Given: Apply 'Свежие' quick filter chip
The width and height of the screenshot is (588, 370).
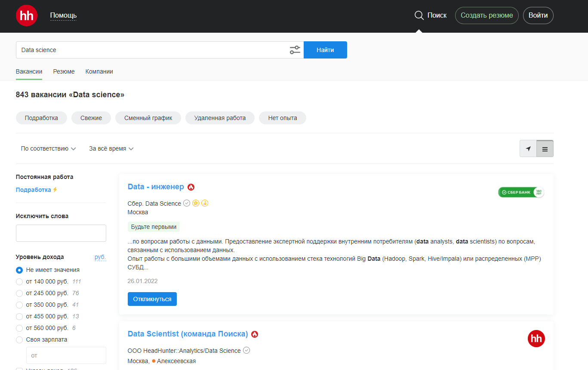Looking at the screenshot, I should (91, 118).
